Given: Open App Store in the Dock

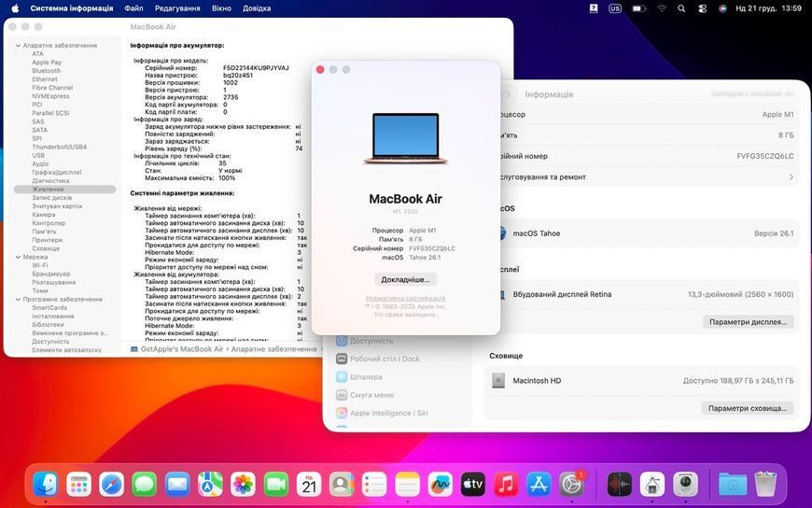Looking at the screenshot, I should pos(539,486).
